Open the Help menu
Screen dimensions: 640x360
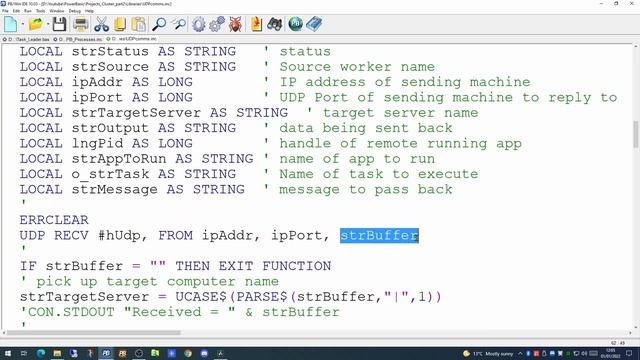tap(89, 11)
